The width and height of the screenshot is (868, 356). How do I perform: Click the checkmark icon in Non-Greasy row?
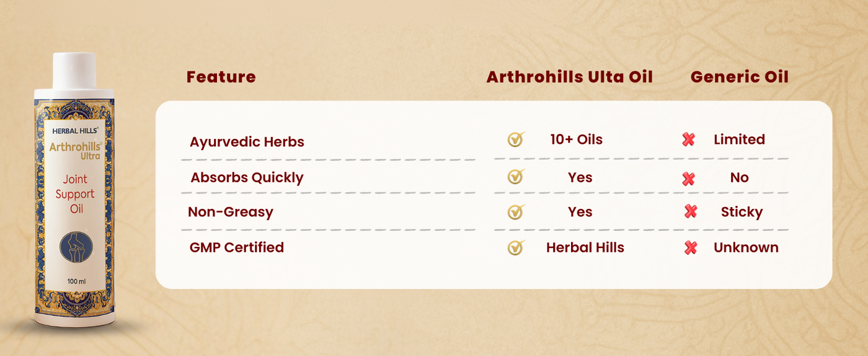point(515,212)
